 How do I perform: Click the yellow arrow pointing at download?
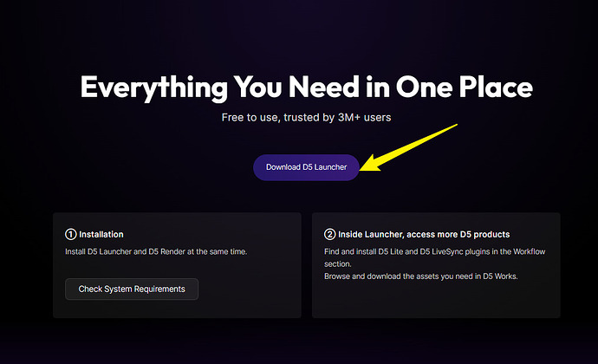coord(408,147)
